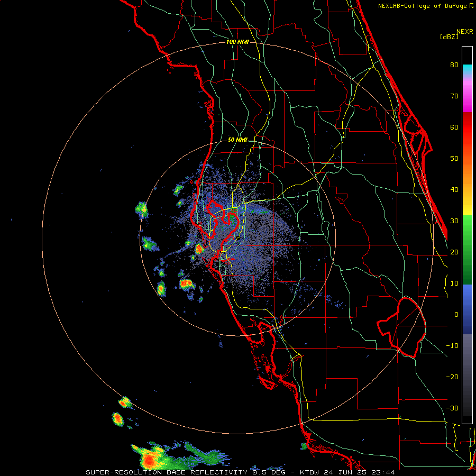Click the 80 value on dBZ scale
476x476 pixels.
[x=454, y=65]
